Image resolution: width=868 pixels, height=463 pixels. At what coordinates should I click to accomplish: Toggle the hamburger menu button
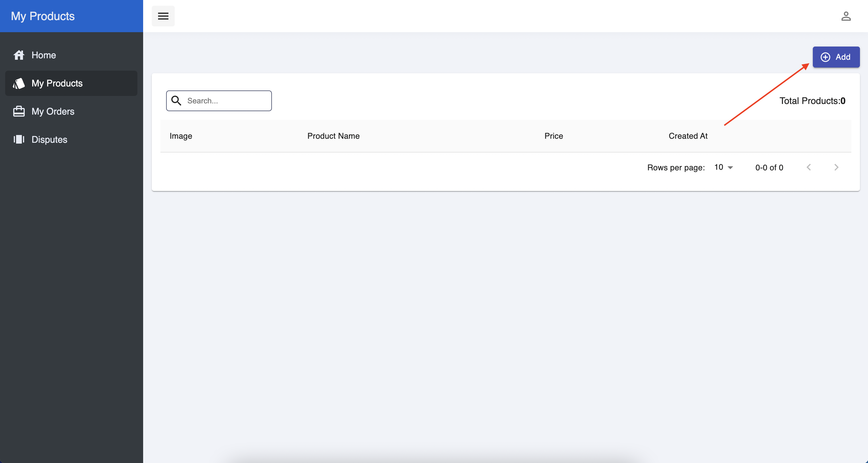[x=163, y=16]
